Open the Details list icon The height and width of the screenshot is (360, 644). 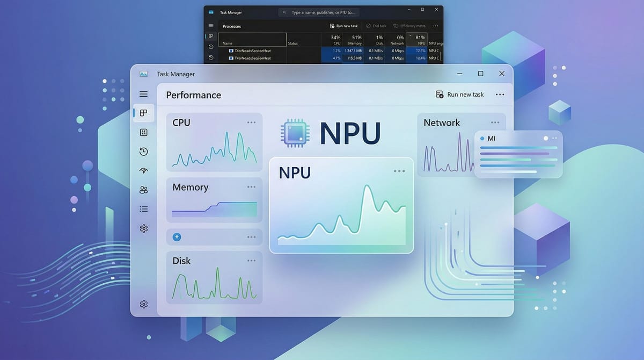(x=143, y=208)
